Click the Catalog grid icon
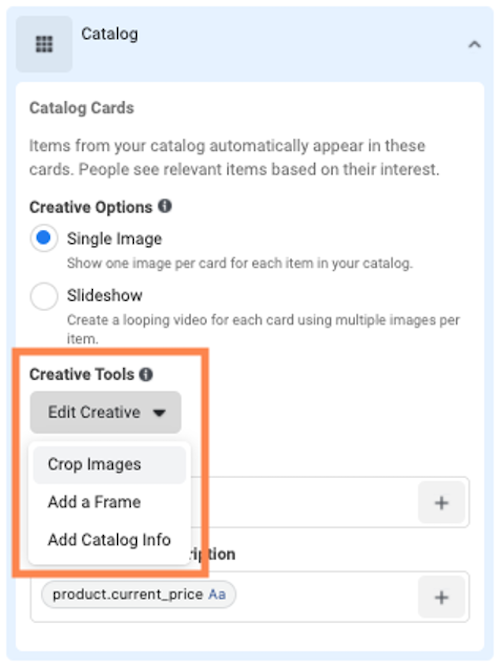This screenshot has height=668, width=500. 44,44
